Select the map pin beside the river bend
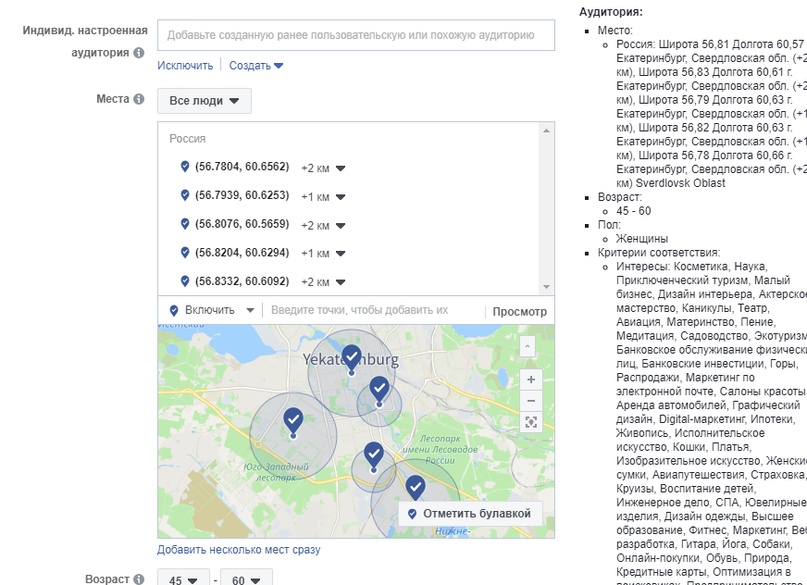The height and width of the screenshot is (585, 807). tap(379, 391)
